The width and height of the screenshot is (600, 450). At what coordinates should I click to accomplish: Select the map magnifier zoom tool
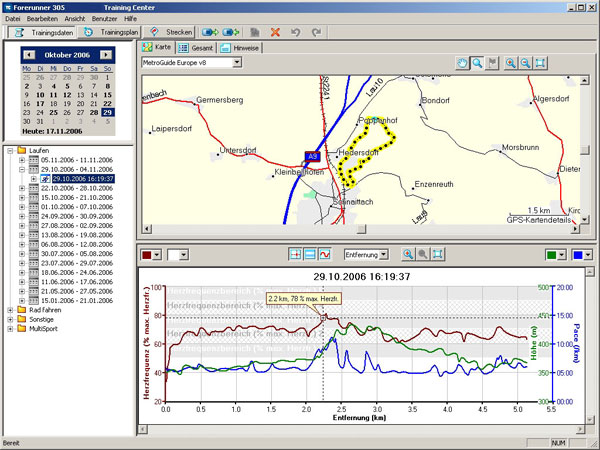point(477,63)
